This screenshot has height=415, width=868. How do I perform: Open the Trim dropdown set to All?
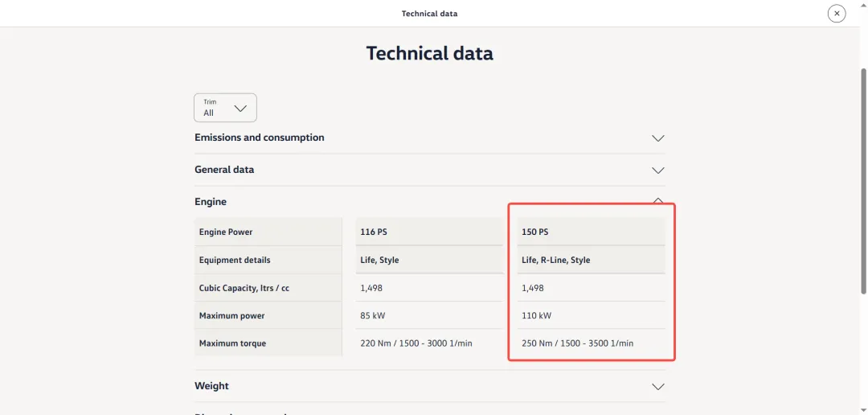[225, 108]
